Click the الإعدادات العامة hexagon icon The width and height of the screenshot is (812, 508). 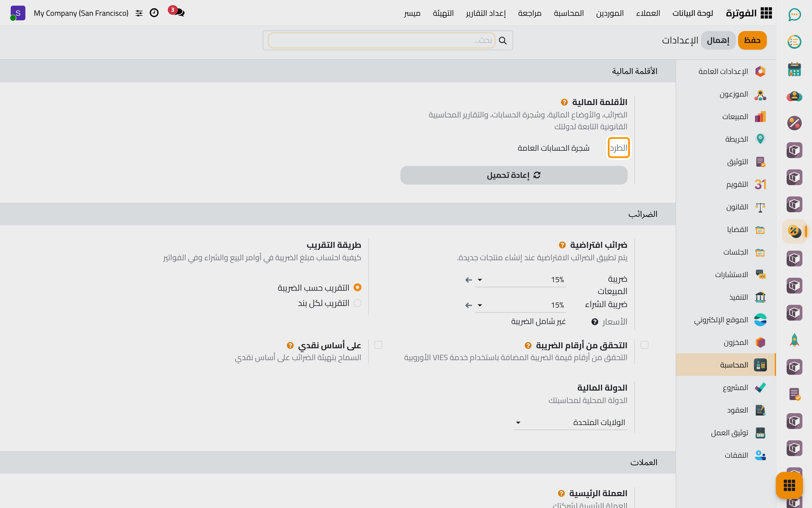point(760,71)
